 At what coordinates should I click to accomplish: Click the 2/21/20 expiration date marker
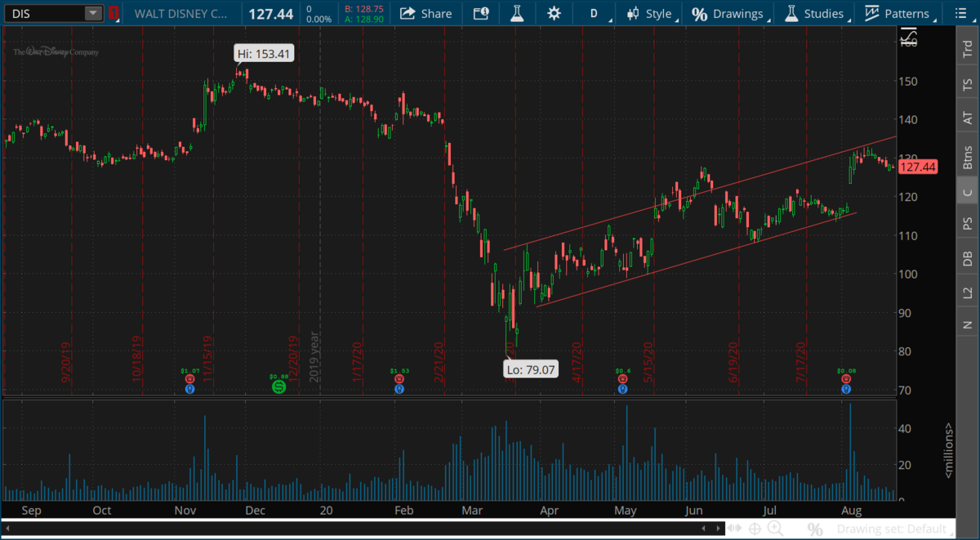tap(438, 364)
